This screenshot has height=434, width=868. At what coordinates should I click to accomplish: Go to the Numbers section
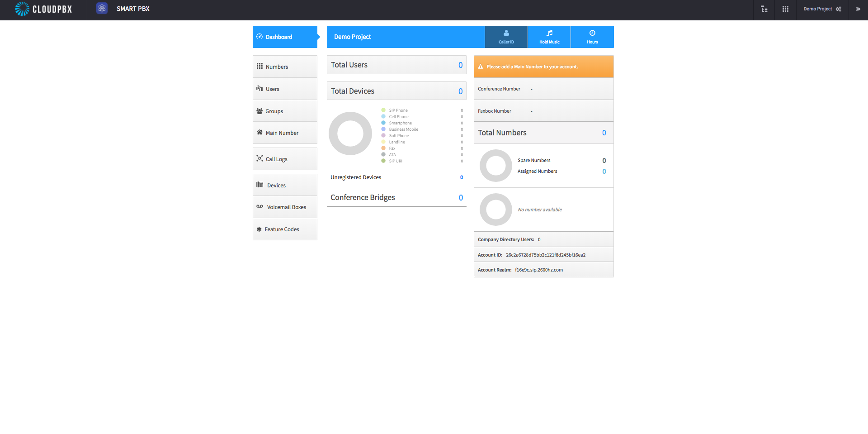point(285,67)
